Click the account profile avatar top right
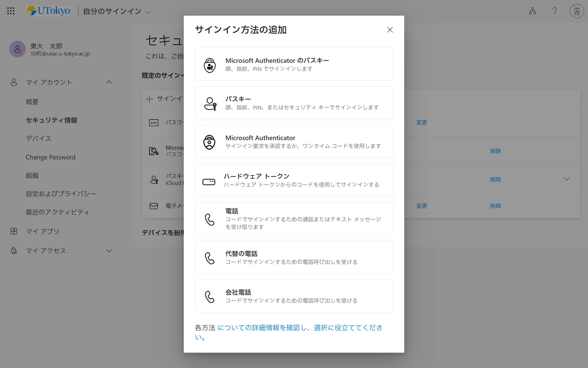The image size is (588, 368). [577, 11]
